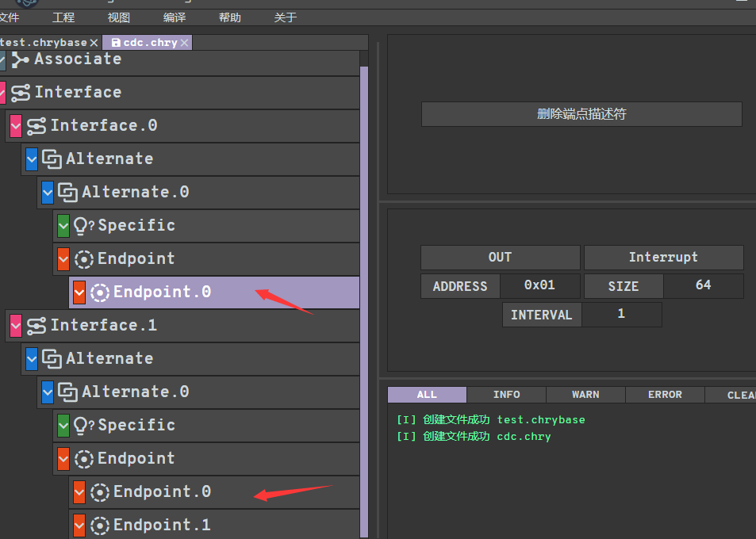Enable the WARN log filter
Image resolution: width=756 pixels, height=539 pixels.
(x=585, y=395)
